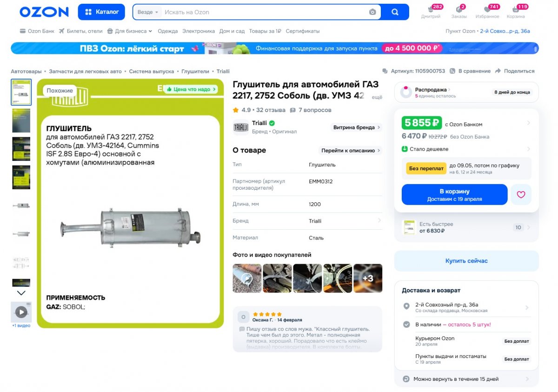Open buyer photos +3 thumbnail
Image resolution: width=558 pixels, height=392 pixels.
(x=368, y=278)
